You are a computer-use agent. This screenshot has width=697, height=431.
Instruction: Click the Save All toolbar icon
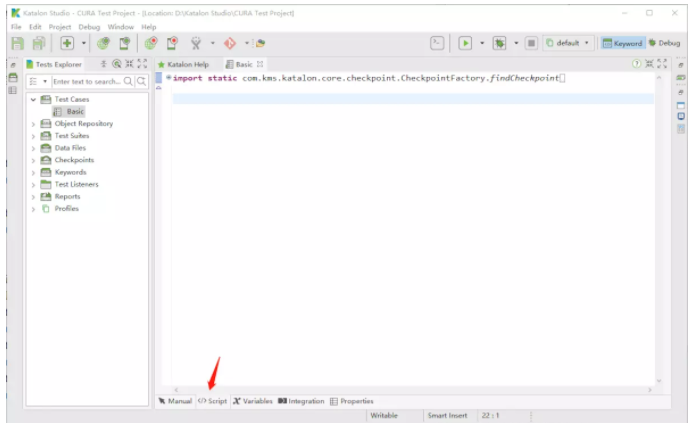39,43
